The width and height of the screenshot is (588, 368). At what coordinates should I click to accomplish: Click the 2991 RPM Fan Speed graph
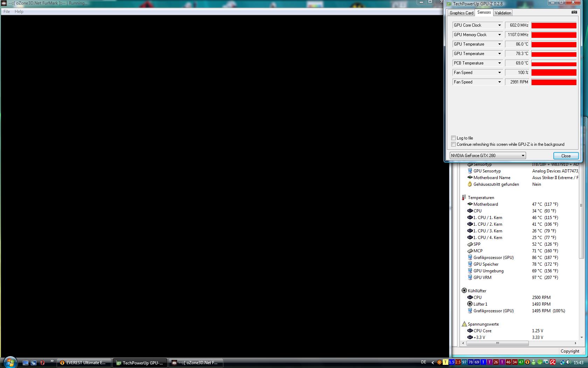pos(554,82)
